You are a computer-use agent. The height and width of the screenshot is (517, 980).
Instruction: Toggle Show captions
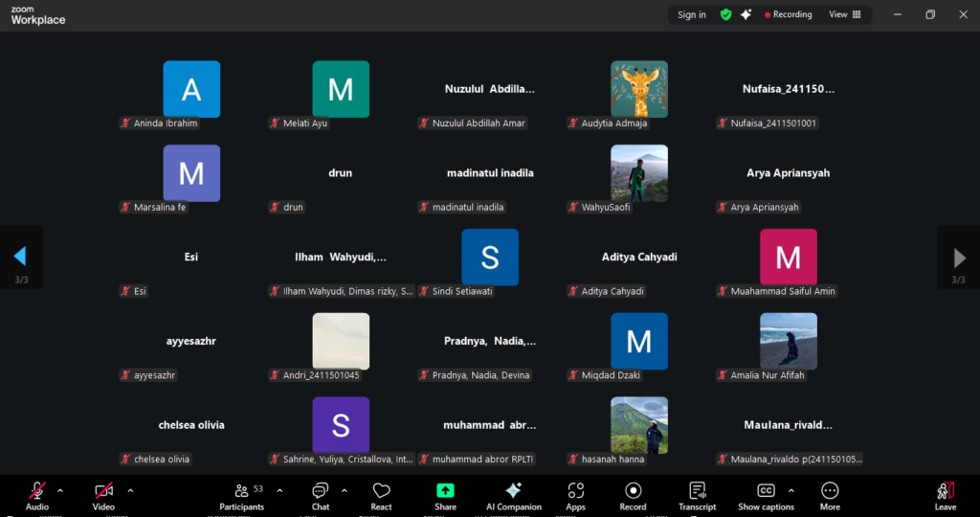tap(766, 495)
